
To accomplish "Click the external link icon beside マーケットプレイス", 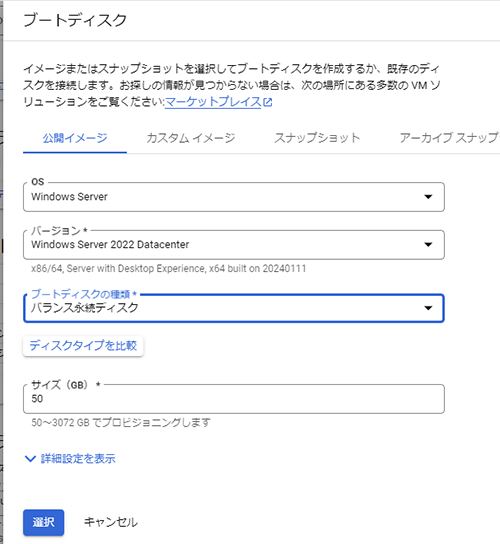I will [268, 102].
